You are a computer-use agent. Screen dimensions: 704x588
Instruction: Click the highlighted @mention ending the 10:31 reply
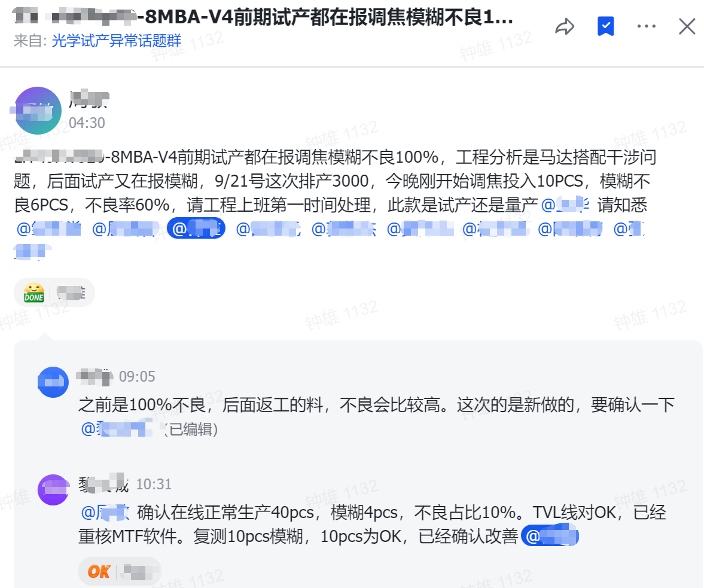550,535
